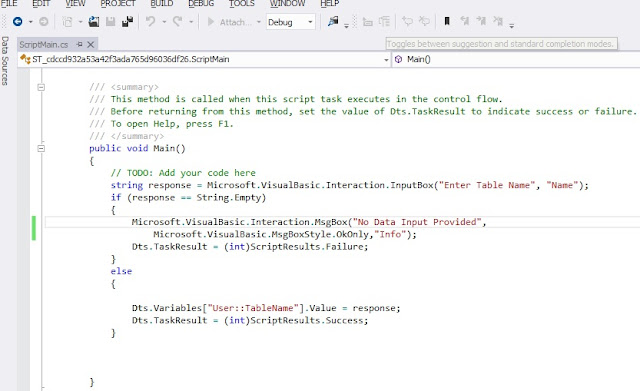This screenshot has height=391, width=640.
Task: Go to next bookmark icon
Action: coord(481,21)
